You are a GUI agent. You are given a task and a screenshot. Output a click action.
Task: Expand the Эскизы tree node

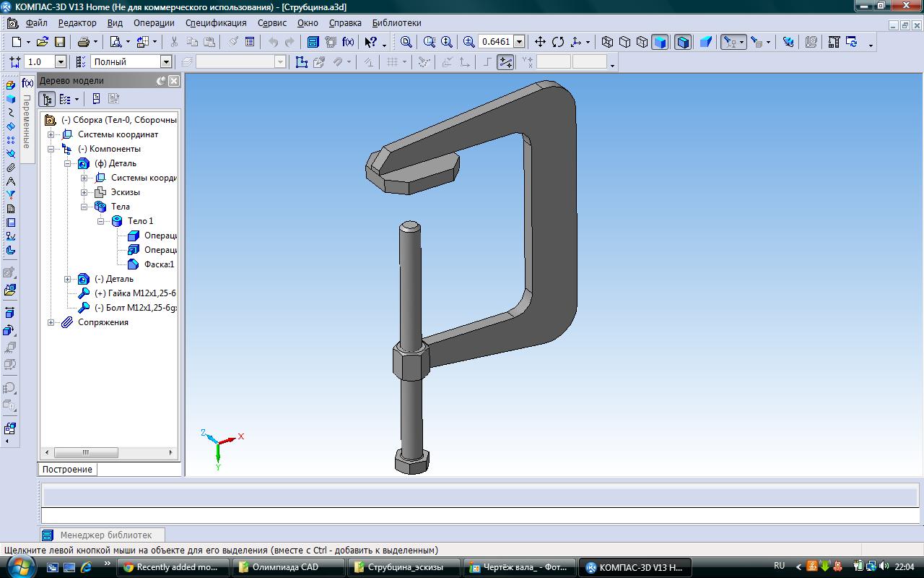pyautogui.click(x=84, y=192)
